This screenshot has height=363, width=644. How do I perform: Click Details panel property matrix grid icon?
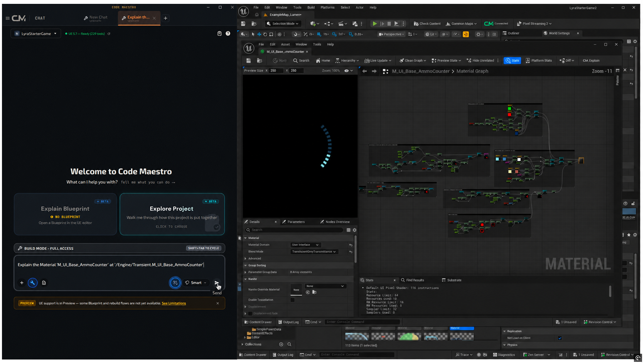click(348, 230)
